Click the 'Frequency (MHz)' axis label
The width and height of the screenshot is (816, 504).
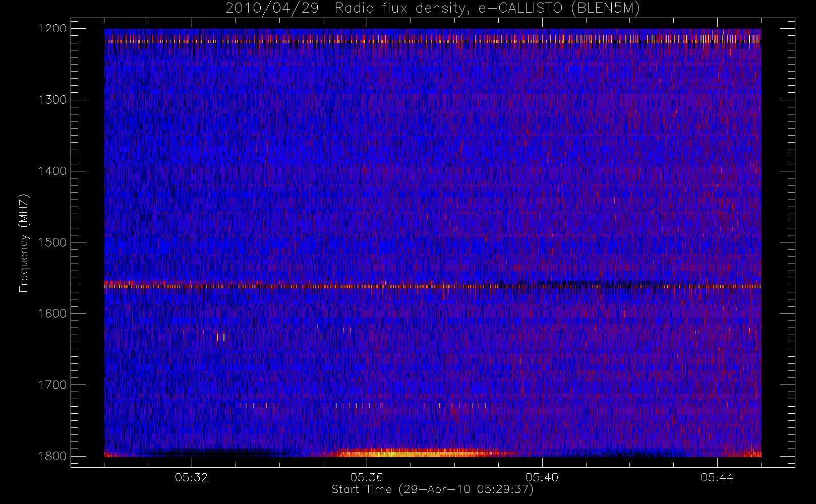(x=24, y=243)
